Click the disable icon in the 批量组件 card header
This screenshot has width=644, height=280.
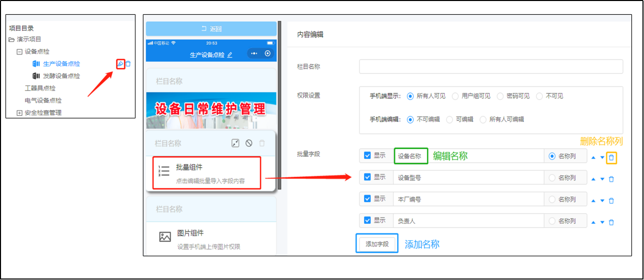click(249, 144)
